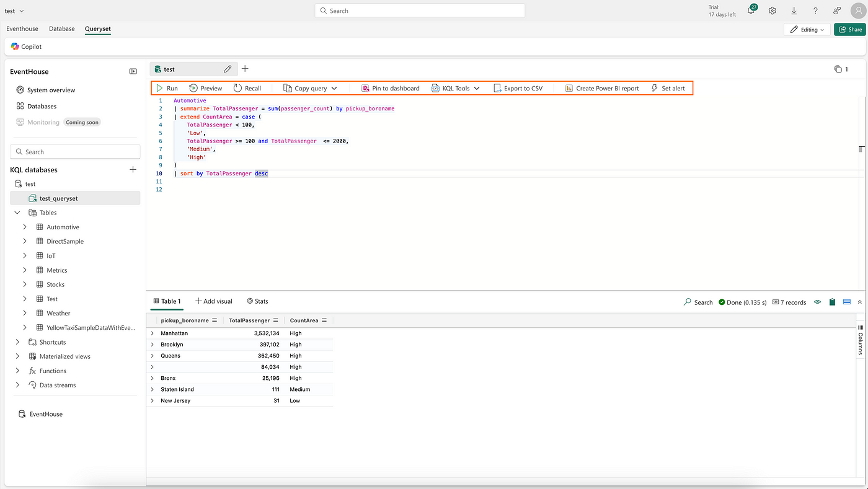This screenshot has width=868, height=489.
Task: Expand the Manhattan result row
Action: point(152,333)
